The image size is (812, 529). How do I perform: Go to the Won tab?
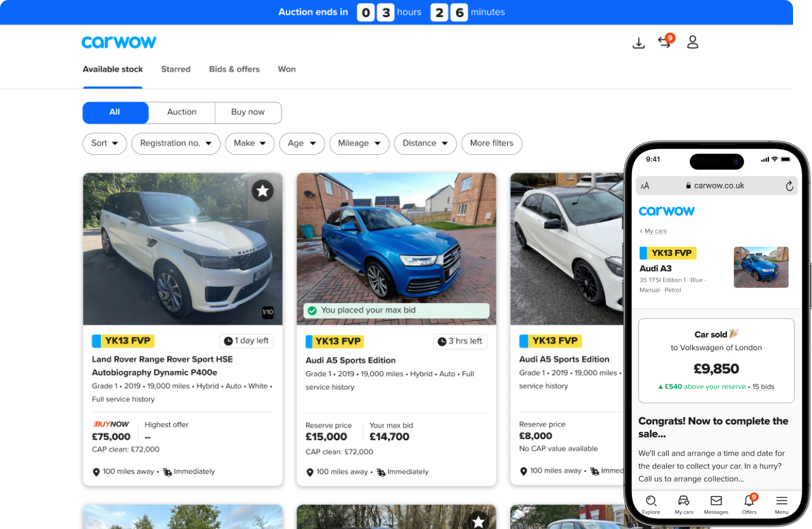[x=287, y=69]
